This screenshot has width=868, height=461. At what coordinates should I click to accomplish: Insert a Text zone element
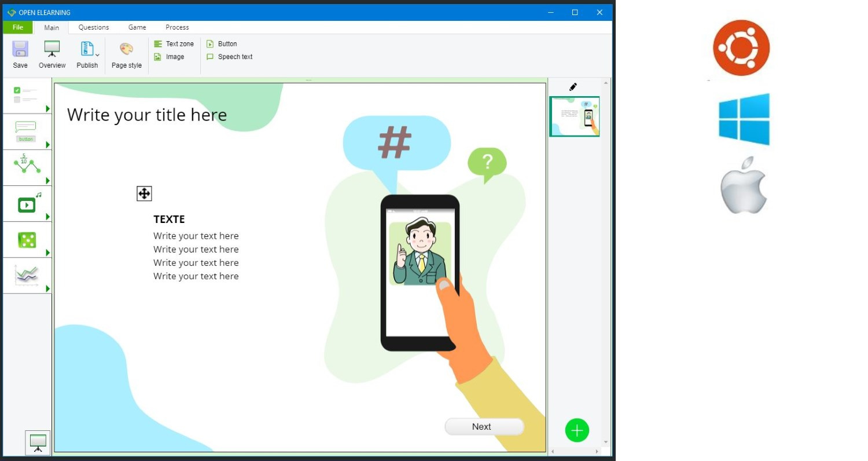(x=174, y=44)
